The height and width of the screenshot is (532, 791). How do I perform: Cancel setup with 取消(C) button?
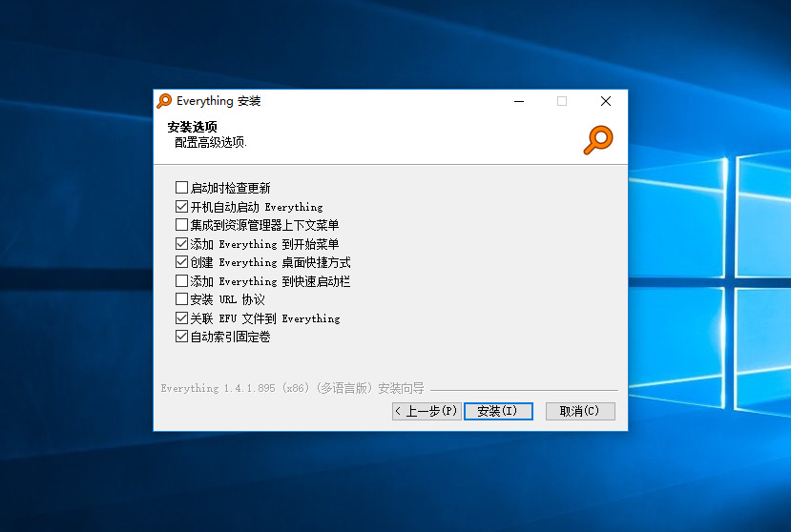click(580, 411)
